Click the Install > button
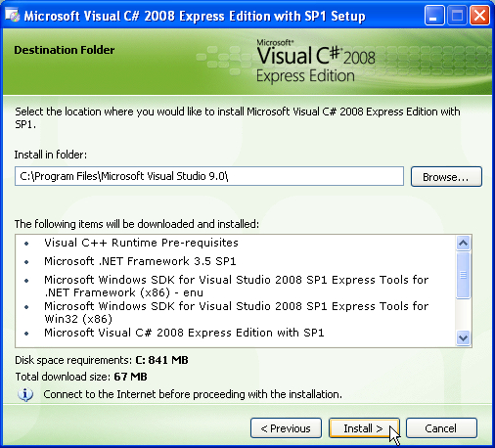495x448 pixels. pyautogui.click(x=364, y=428)
